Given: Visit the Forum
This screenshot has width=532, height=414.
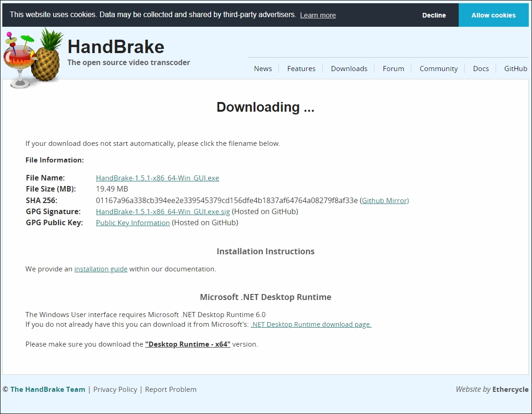Looking at the screenshot, I should pos(394,69).
